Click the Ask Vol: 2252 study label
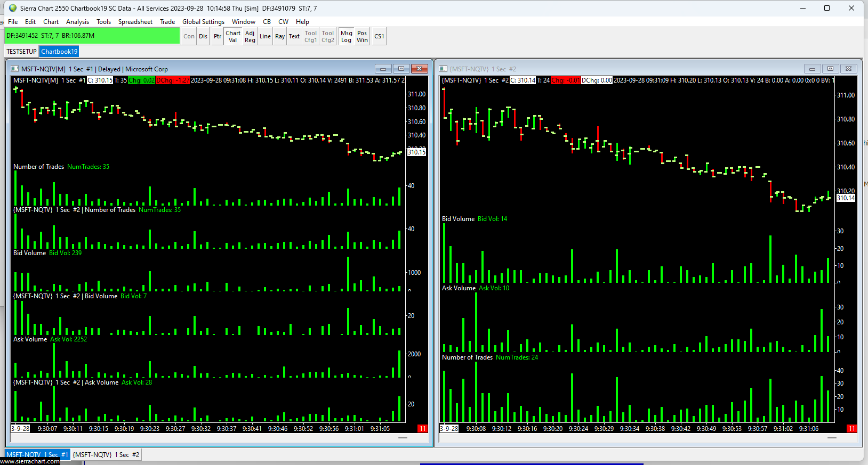The image size is (868, 465). (x=68, y=339)
